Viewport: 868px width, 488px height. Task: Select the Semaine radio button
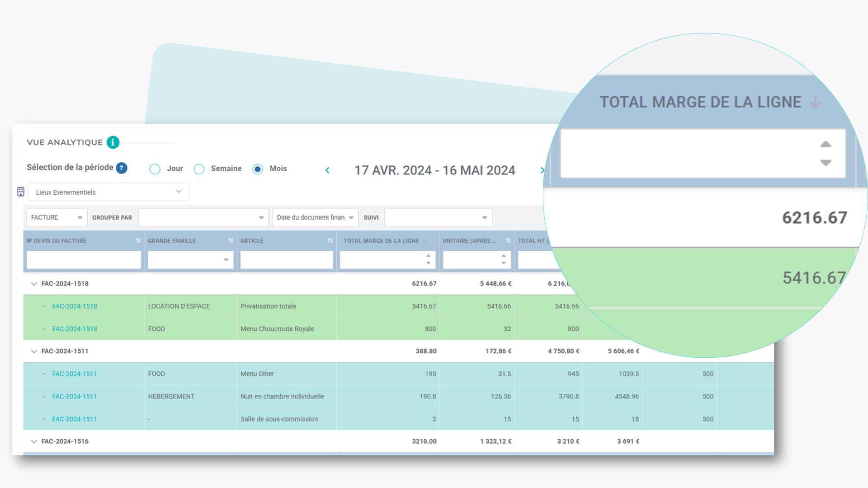point(199,169)
